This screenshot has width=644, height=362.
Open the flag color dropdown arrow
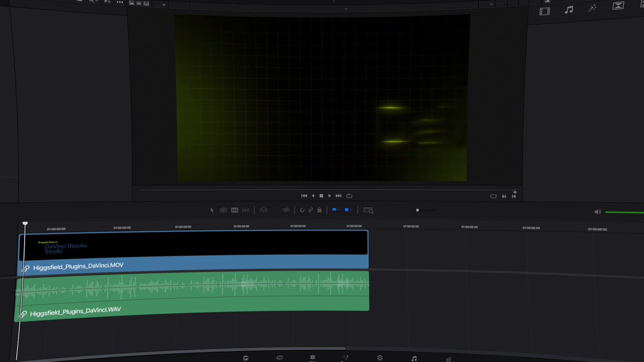click(339, 210)
